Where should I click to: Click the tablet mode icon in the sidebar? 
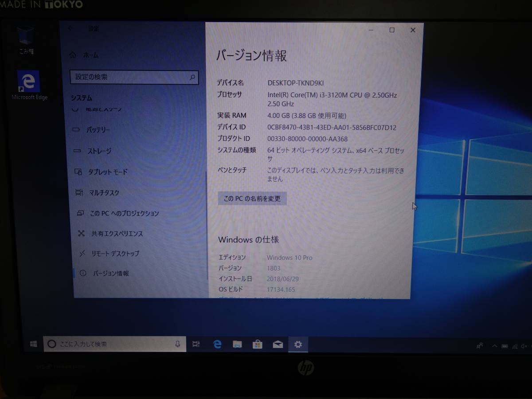(x=78, y=172)
